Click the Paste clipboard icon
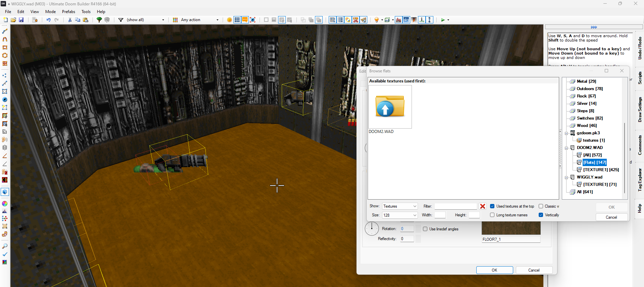 pyautogui.click(x=86, y=20)
